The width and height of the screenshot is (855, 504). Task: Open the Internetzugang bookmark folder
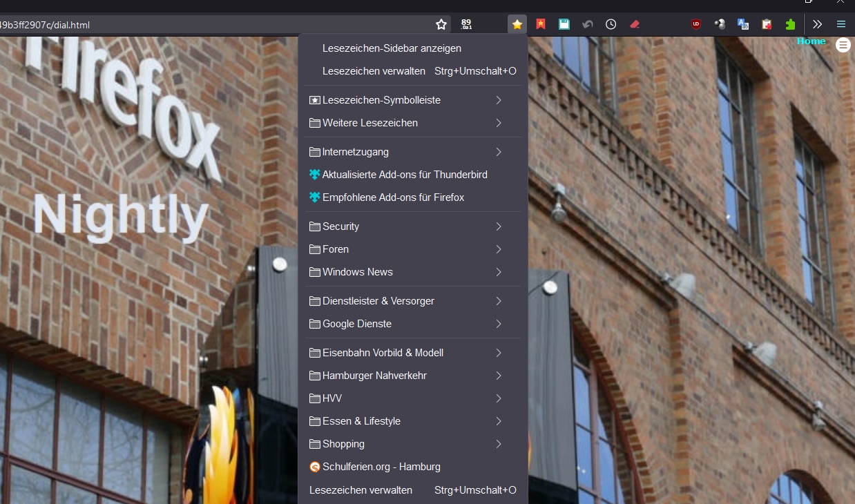(x=413, y=152)
